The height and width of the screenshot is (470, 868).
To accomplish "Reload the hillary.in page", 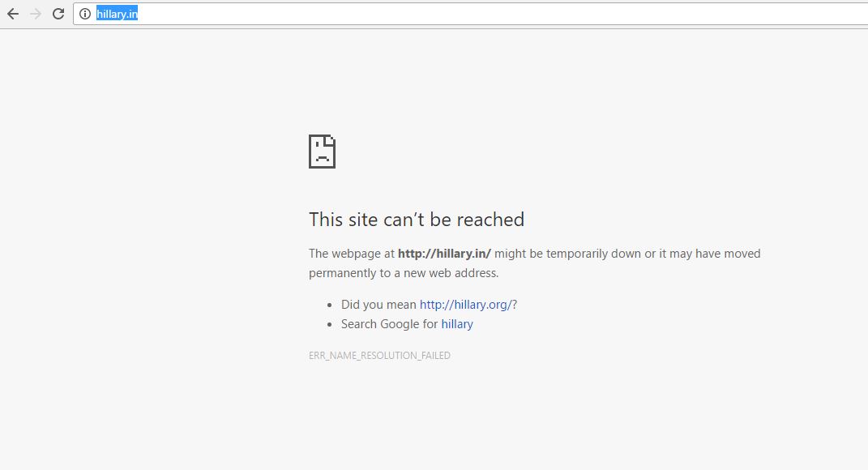I will coord(58,14).
